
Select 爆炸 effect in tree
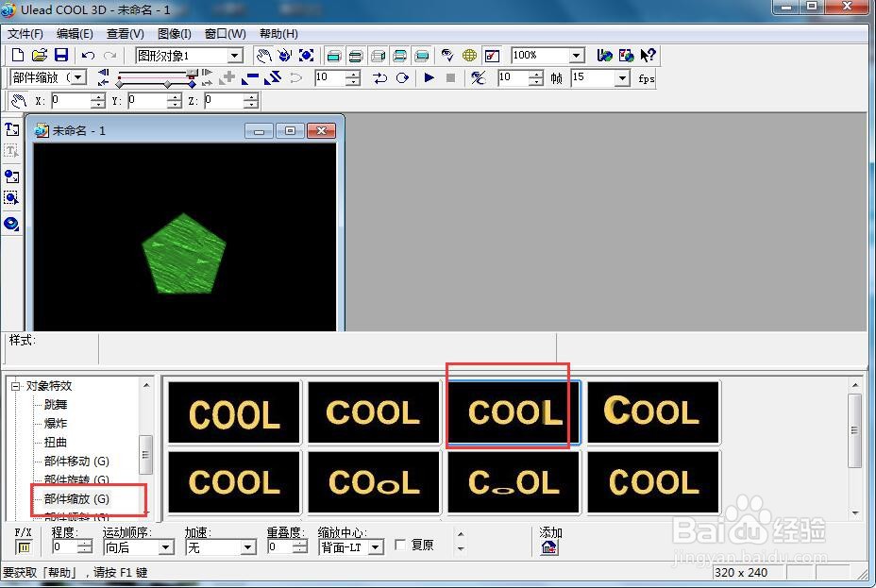[56, 423]
